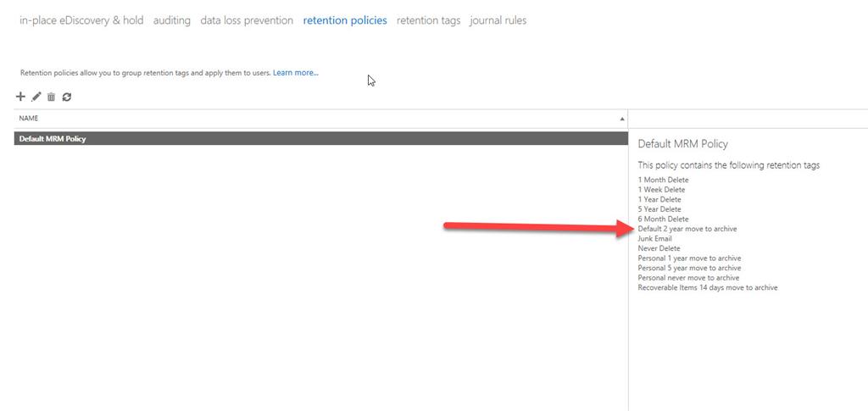This screenshot has width=868, height=411.
Task: Click Personal 1 year move to archive
Action: coord(689,258)
